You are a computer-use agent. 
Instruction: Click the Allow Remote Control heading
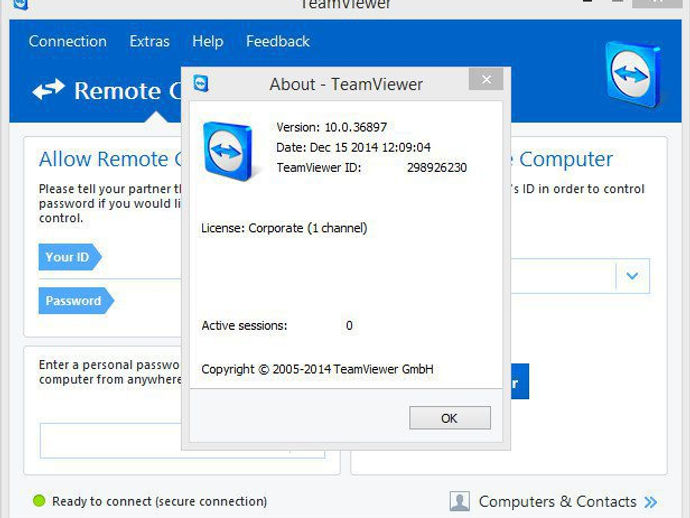[110, 159]
